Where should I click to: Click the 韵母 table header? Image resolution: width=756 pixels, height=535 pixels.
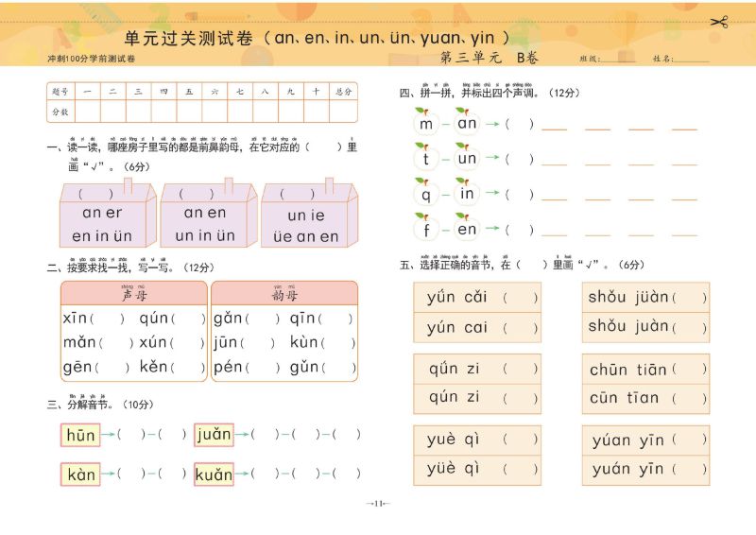click(x=284, y=293)
